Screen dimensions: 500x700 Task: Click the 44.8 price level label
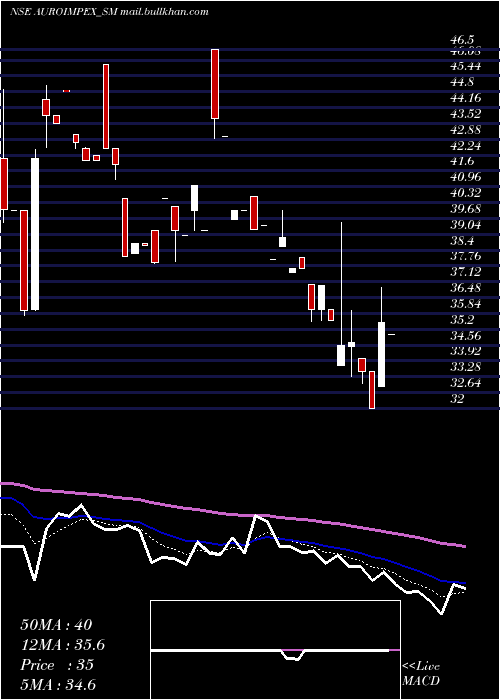(x=462, y=82)
